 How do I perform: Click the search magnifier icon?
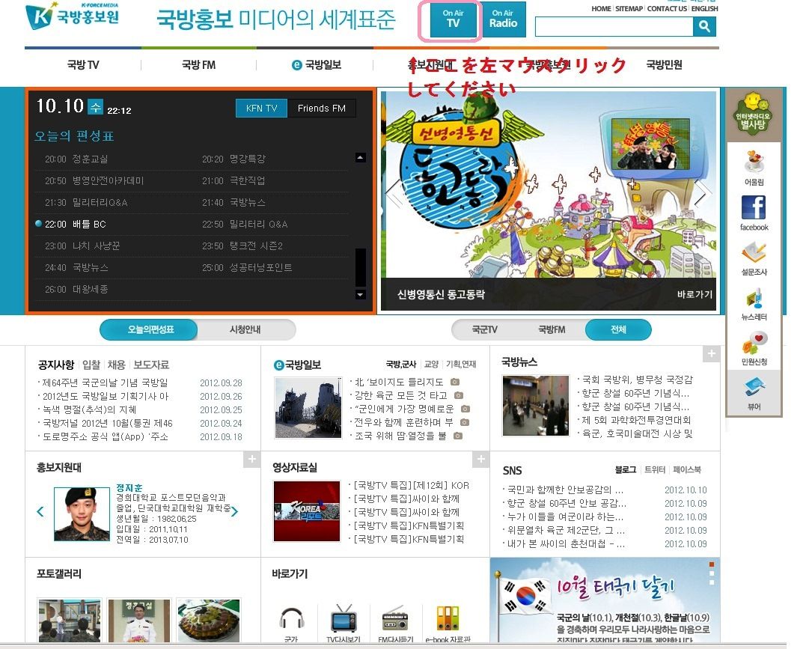point(704,26)
